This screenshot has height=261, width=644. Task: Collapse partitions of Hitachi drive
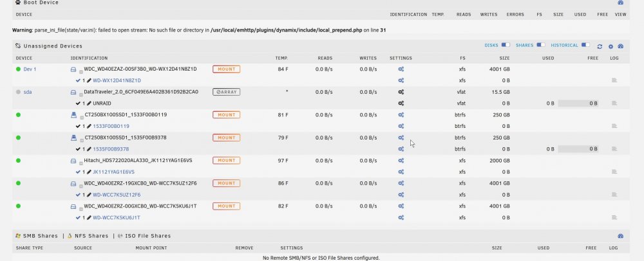click(81, 163)
